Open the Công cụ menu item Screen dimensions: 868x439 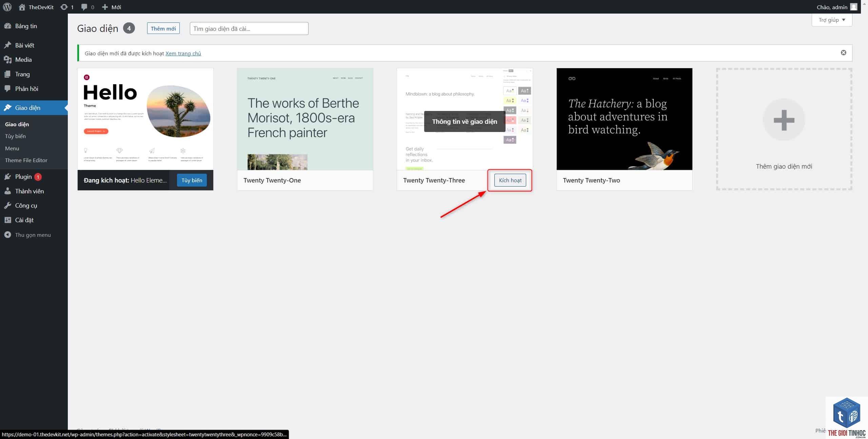(x=34, y=206)
